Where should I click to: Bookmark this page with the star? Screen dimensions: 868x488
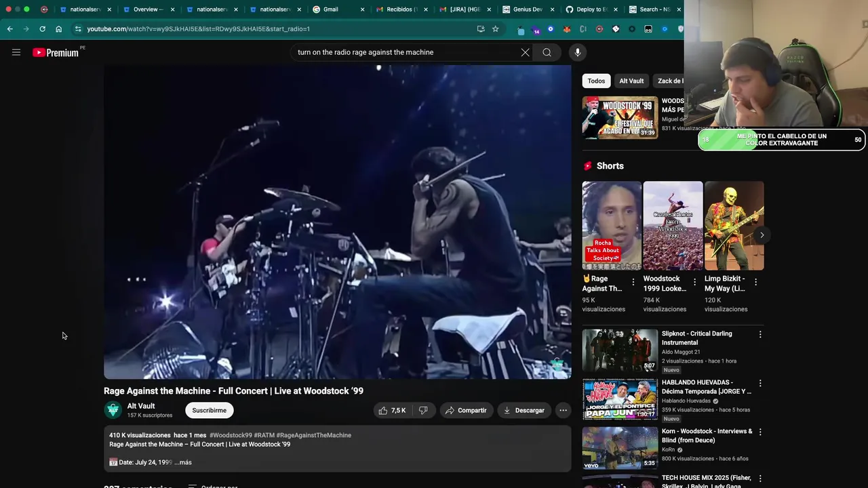495,29
